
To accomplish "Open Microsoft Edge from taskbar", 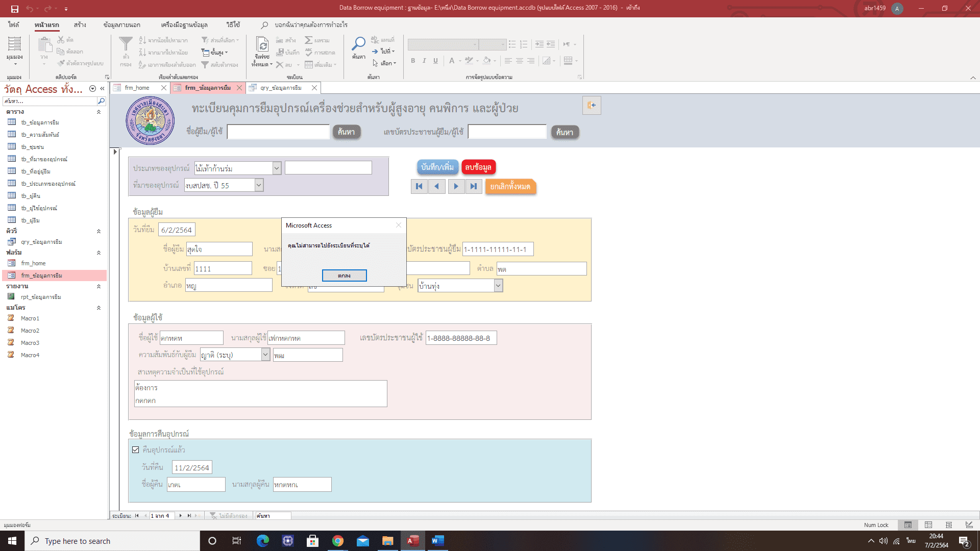I will click(262, 541).
